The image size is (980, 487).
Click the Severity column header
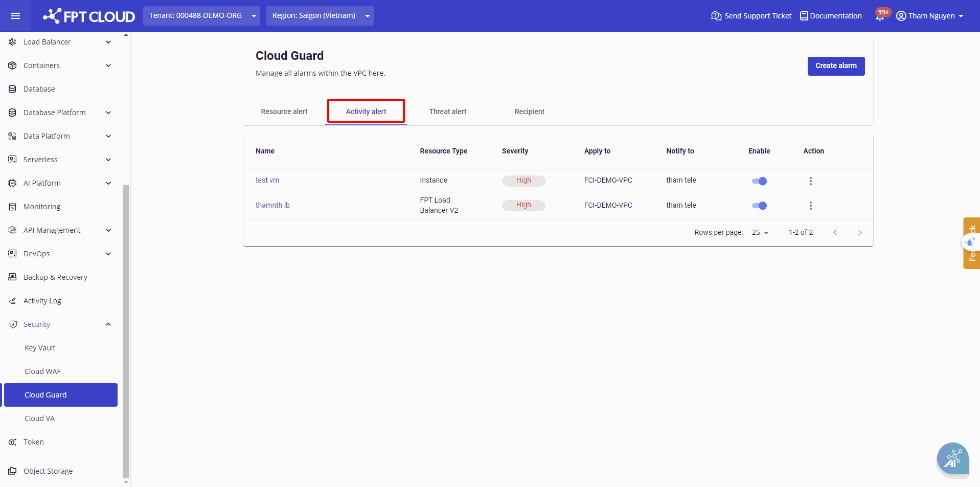pyautogui.click(x=515, y=151)
